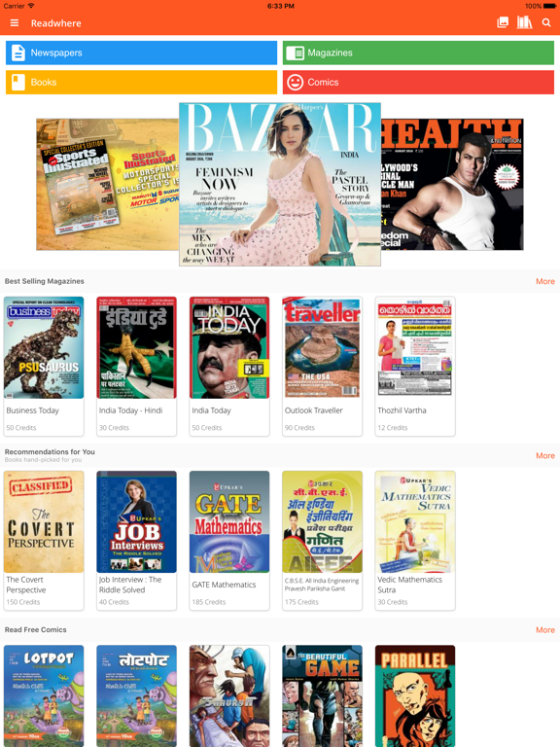Open the Shaurya comic cover

[x=229, y=696]
